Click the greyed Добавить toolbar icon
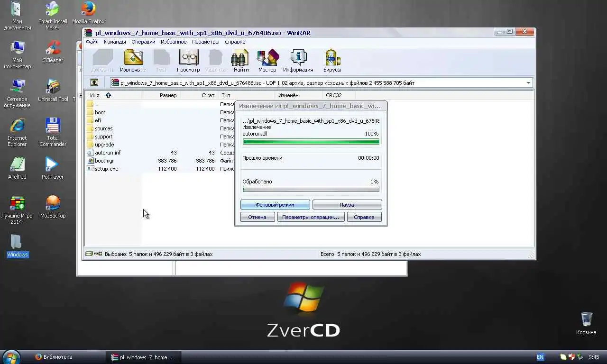The height and width of the screenshot is (364, 607). pyautogui.click(x=103, y=57)
